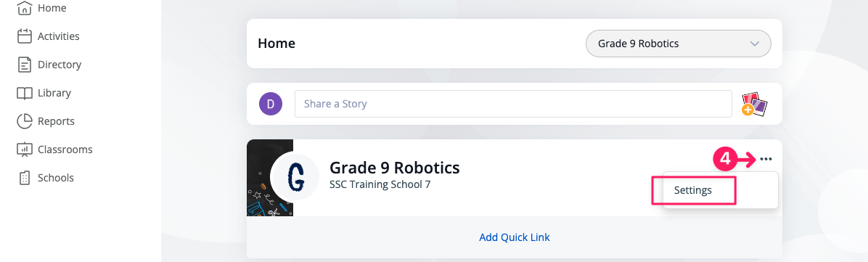Open Grade 9 Robotics classroom title
Image resolution: width=868 pixels, height=262 pixels.
click(x=394, y=167)
